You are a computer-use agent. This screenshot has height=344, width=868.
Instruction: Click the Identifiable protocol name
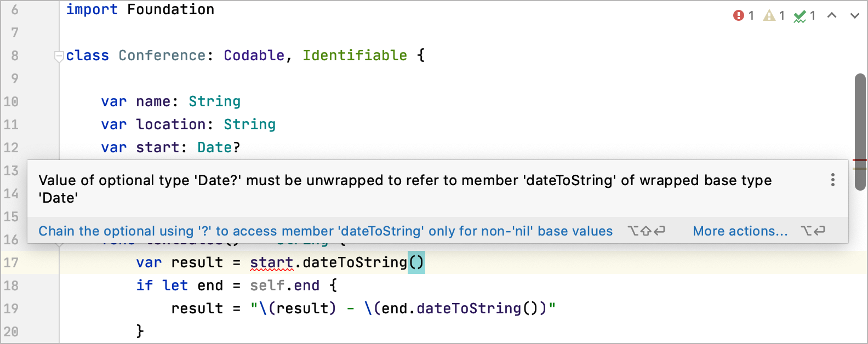pos(355,55)
